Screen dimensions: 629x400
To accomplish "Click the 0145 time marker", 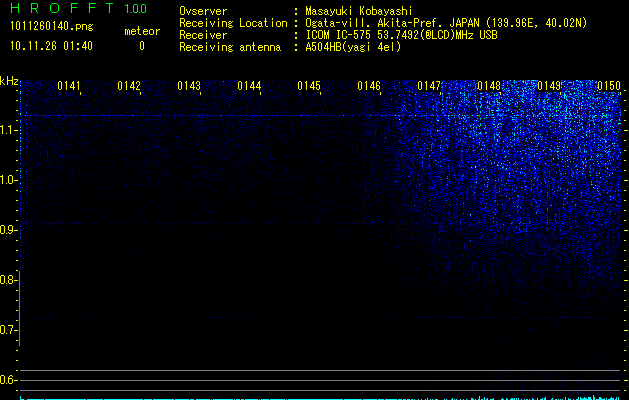I will point(309,86).
